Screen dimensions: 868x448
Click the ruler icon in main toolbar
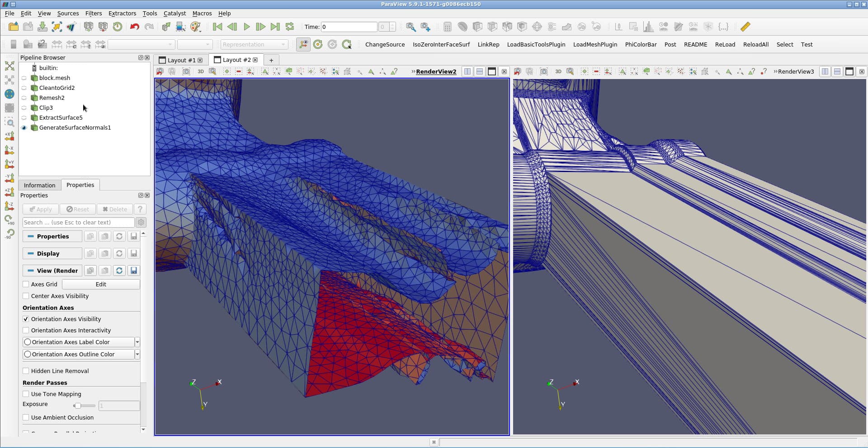click(745, 27)
